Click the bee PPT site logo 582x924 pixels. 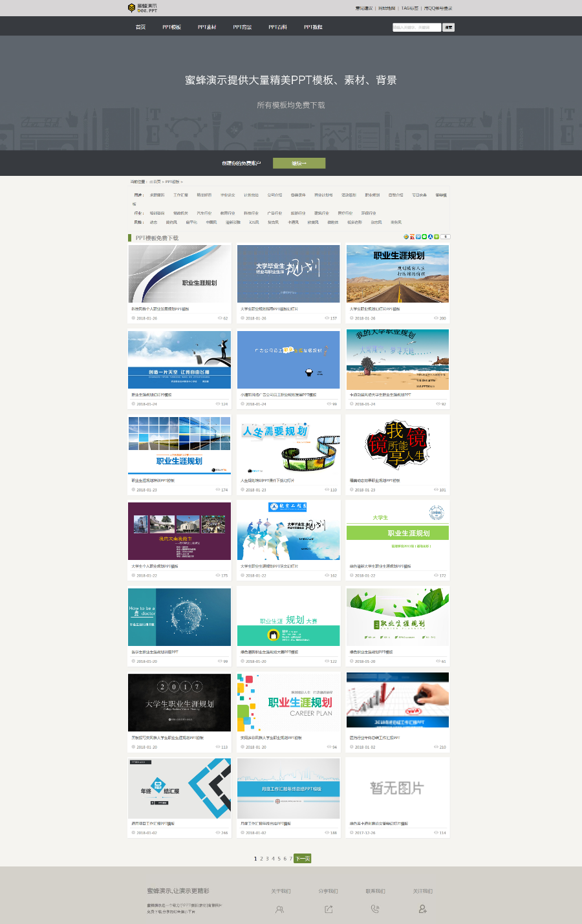(x=142, y=8)
